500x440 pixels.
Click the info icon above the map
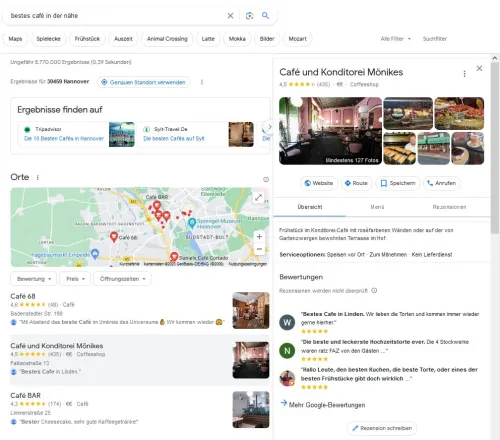tap(266, 179)
